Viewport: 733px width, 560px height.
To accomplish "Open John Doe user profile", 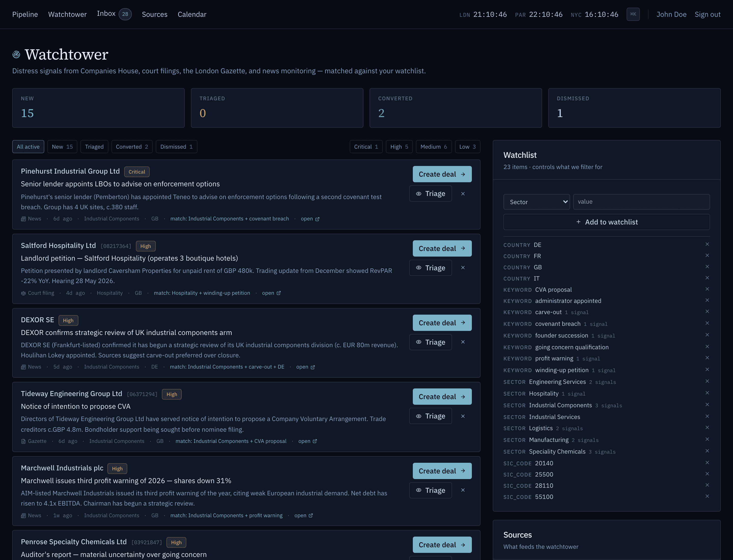I will point(671,14).
